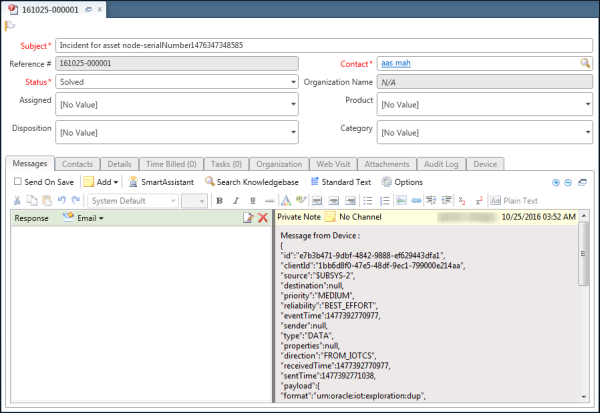Toggle underline formatting

click(x=253, y=201)
